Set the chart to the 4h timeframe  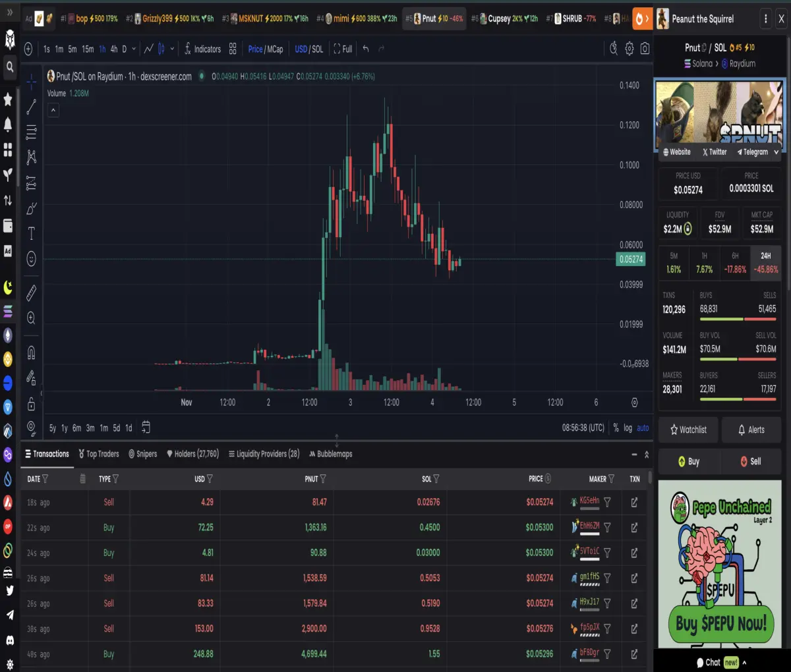point(114,49)
